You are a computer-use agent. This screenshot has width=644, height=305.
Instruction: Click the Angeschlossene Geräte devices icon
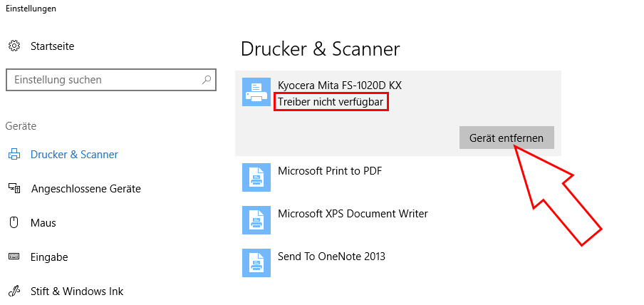pyautogui.click(x=14, y=189)
